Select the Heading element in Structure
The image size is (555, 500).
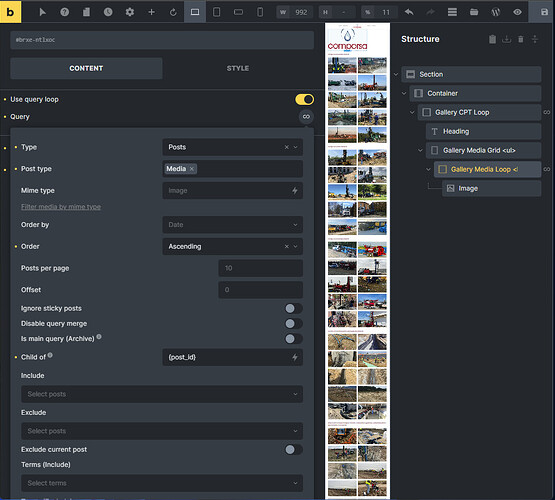[x=483, y=132]
